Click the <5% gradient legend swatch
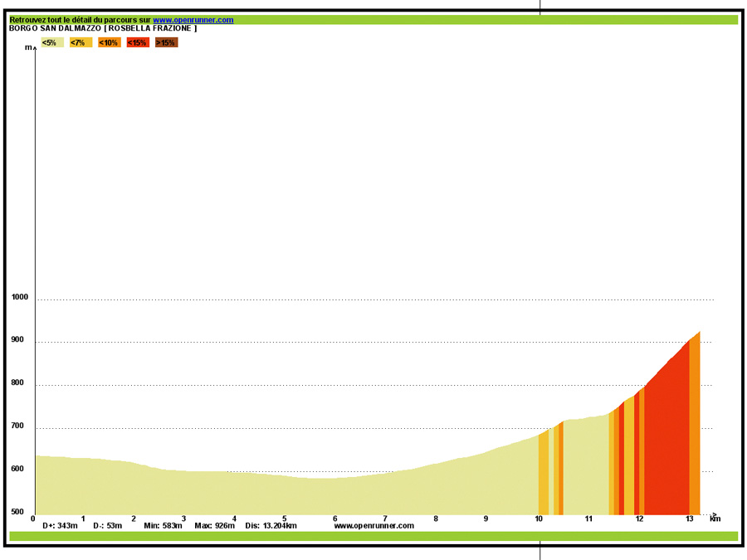The height and width of the screenshot is (560, 747). coord(52,43)
